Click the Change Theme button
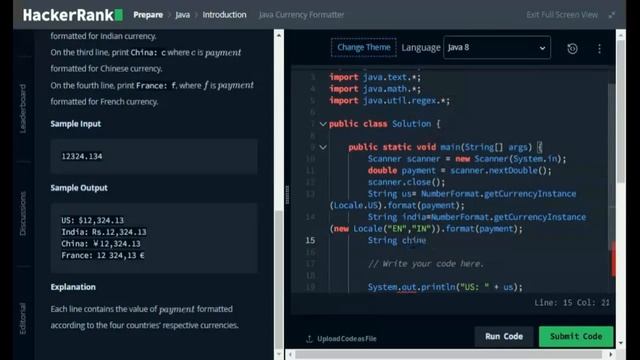Image resolution: width=640 pixels, height=360 pixels. click(364, 47)
